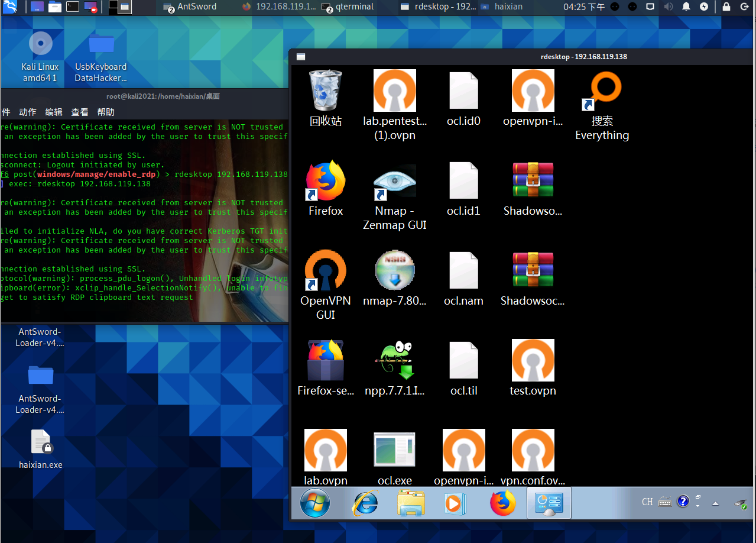Open the power manager tray icon
This screenshot has width=756, height=543.
click(x=704, y=7)
